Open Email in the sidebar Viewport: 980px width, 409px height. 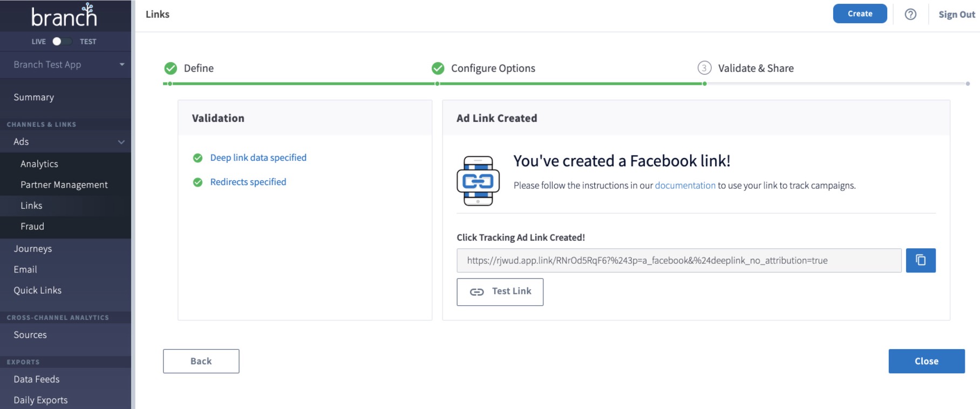coord(25,269)
